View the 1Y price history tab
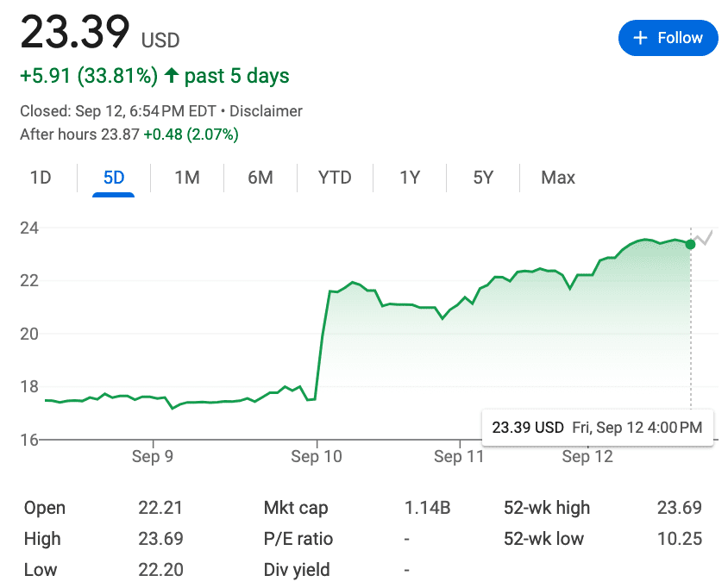This screenshot has width=728, height=588. (x=410, y=178)
